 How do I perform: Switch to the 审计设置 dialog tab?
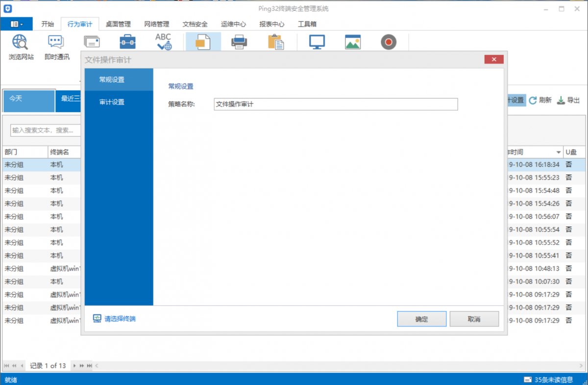click(119, 102)
